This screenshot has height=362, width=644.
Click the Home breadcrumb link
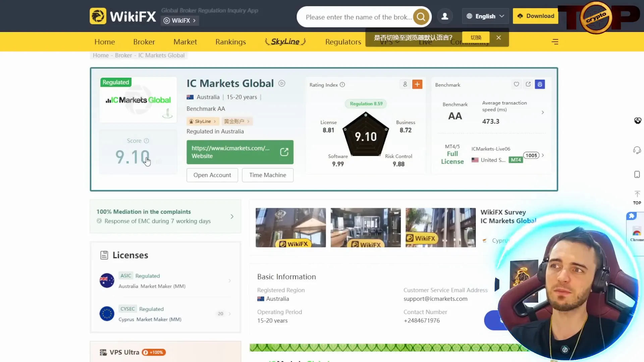[x=101, y=55]
